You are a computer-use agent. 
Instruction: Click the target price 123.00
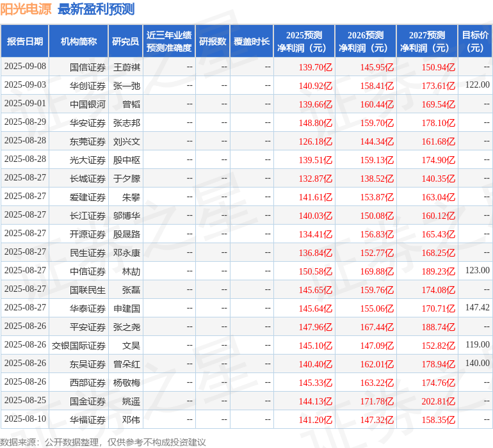(477, 270)
